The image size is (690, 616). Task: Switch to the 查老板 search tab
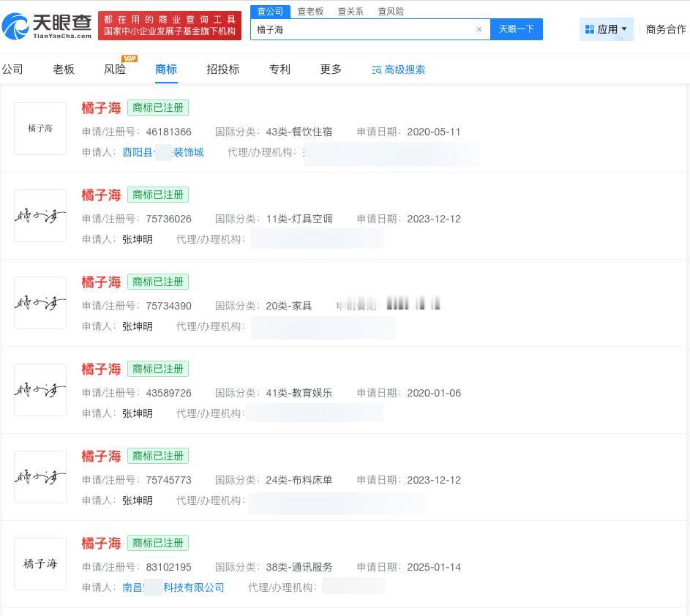click(309, 11)
